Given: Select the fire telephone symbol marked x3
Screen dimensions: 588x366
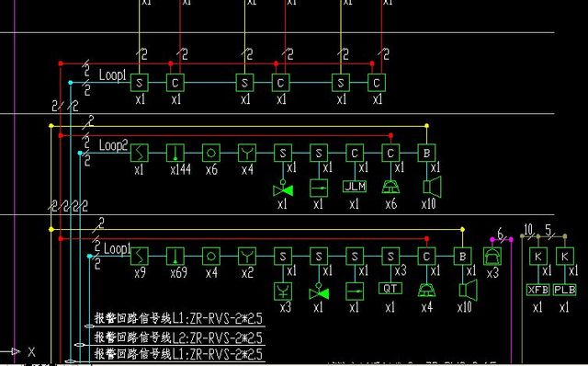Looking at the screenshot, I should click(492, 257).
